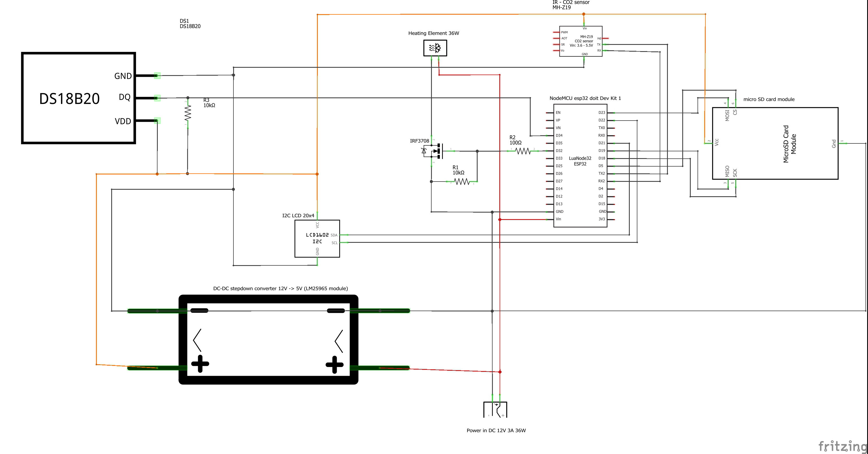Click the ESP32 D21 pin label
The image size is (868, 454).
[602, 143]
